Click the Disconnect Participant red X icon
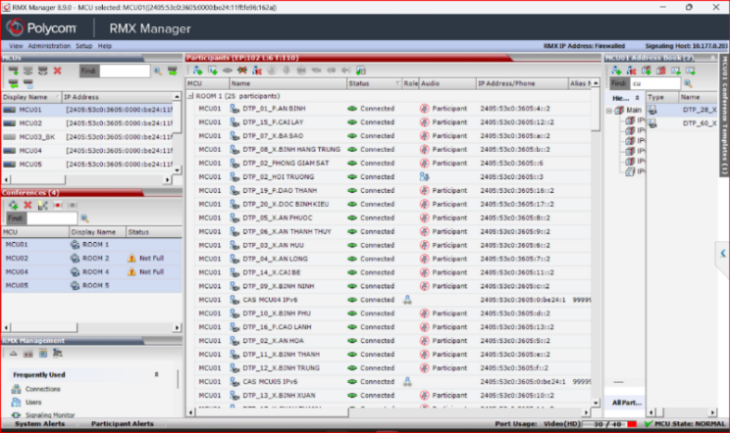Image resolution: width=730 pixels, height=433 pixels. (x=242, y=70)
